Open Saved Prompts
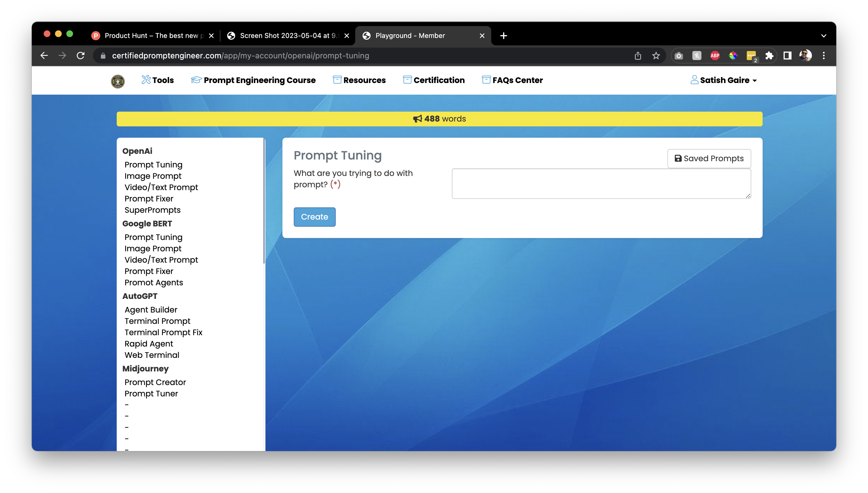Image resolution: width=868 pixels, height=493 pixels. [709, 158]
